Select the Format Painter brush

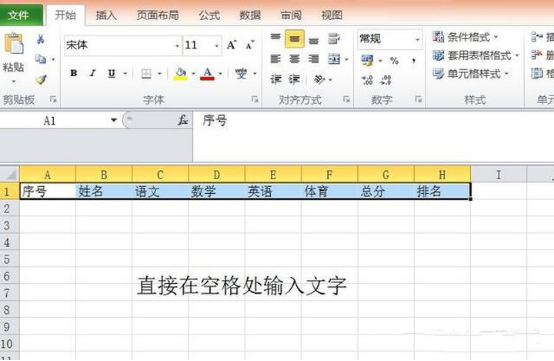click(x=41, y=79)
